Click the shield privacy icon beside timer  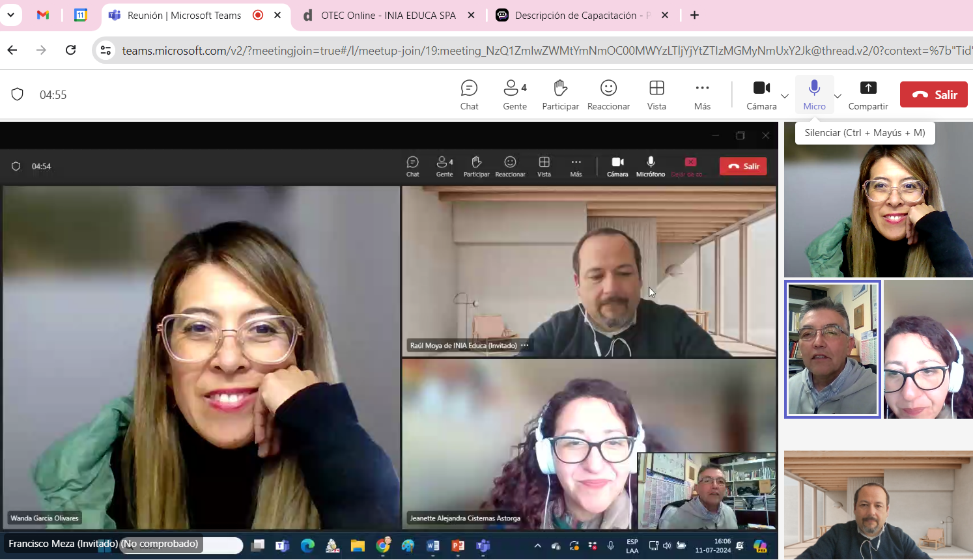[18, 94]
